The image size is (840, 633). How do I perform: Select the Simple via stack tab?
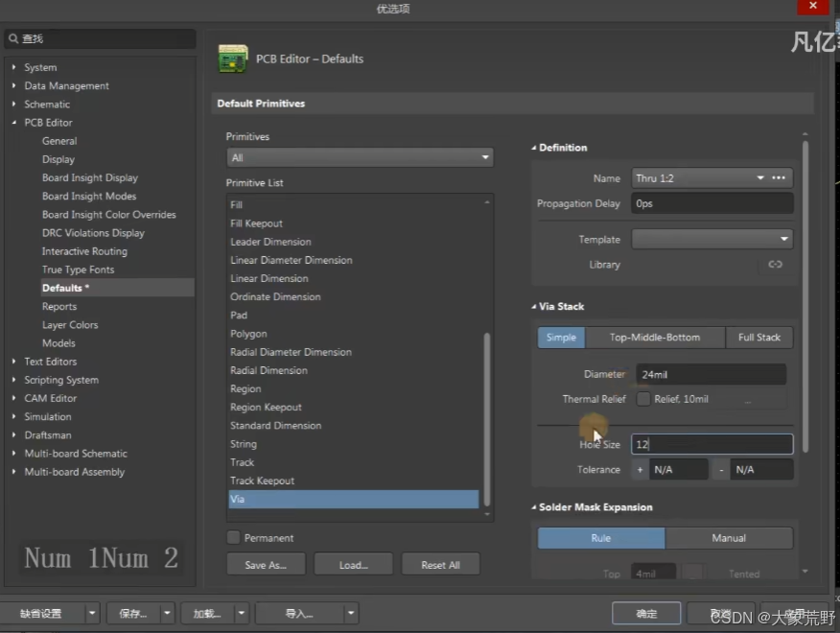(561, 338)
